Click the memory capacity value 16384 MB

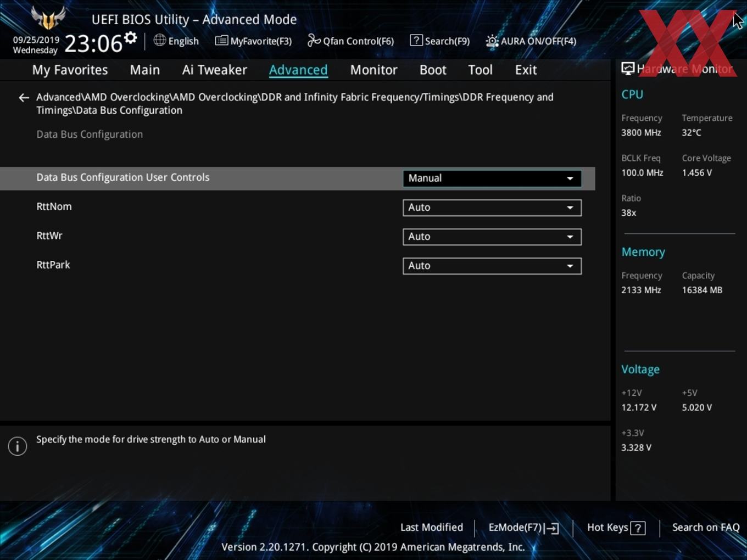point(702,290)
